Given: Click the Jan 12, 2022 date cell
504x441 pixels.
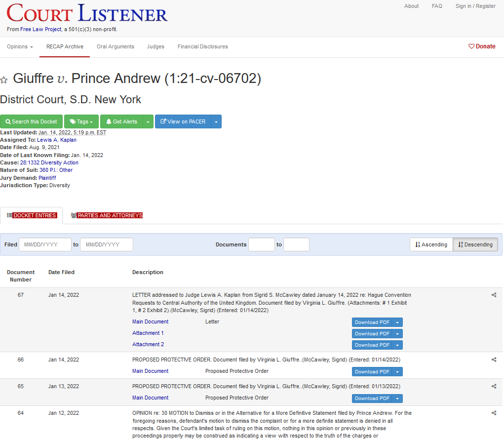Looking at the screenshot, I should [64, 413].
